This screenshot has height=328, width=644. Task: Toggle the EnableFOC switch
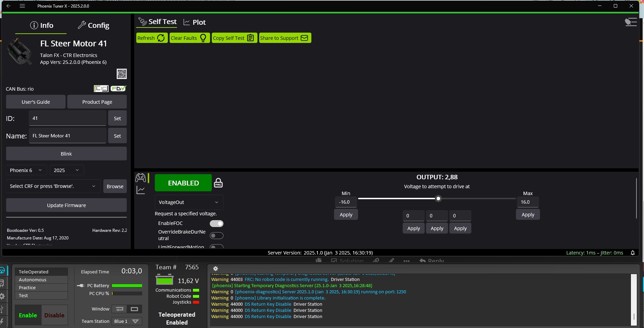[x=217, y=224]
